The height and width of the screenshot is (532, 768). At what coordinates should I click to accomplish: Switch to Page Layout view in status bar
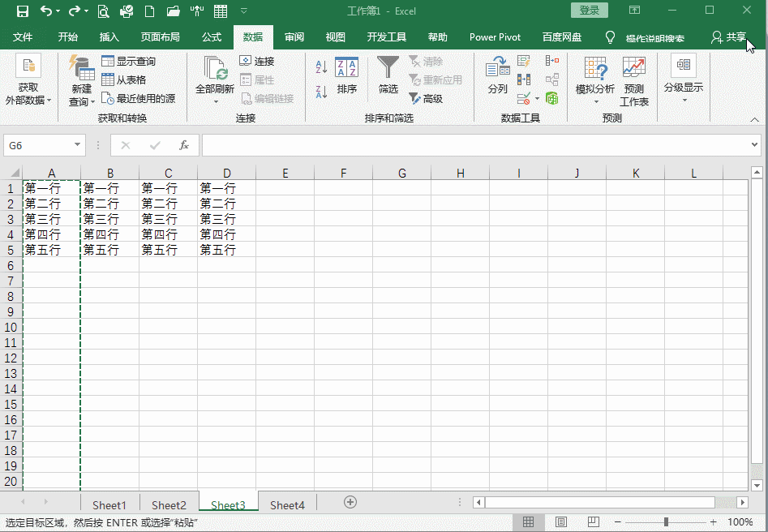pos(561,522)
